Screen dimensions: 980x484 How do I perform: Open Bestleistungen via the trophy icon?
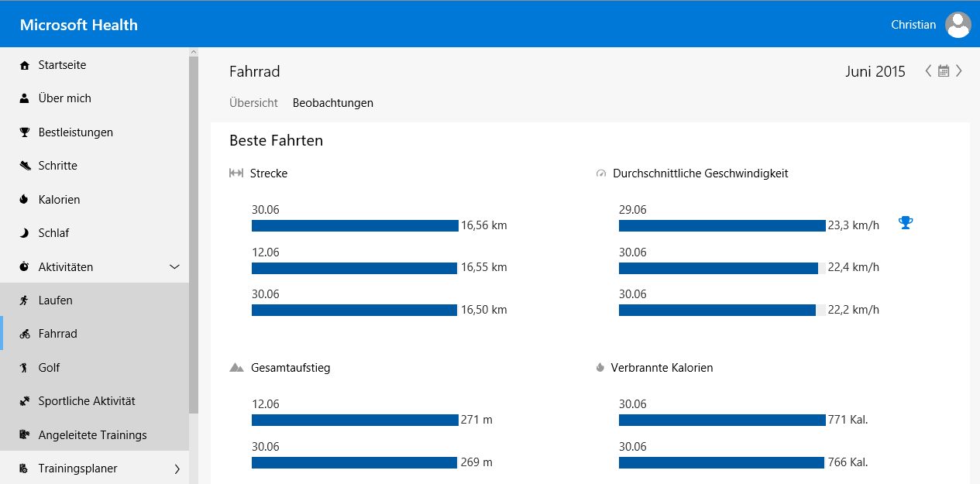pyautogui.click(x=24, y=132)
